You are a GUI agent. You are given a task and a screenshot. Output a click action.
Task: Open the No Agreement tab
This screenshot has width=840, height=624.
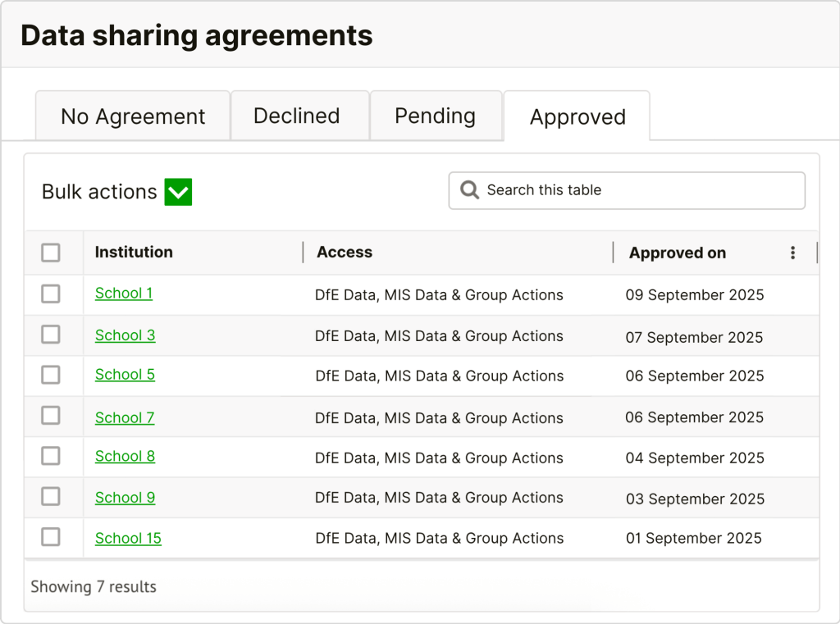pyautogui.click(x=132, y=116)
